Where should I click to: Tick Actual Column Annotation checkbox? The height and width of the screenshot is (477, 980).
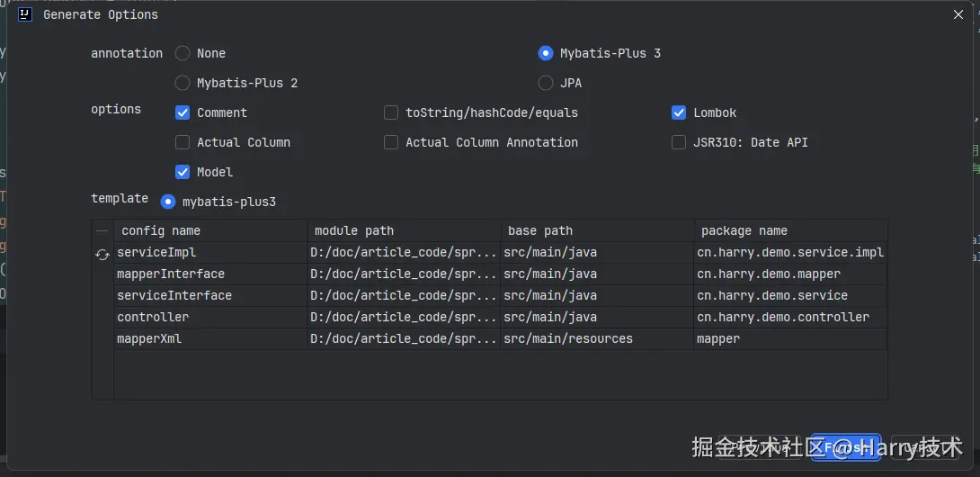[391, 142]
